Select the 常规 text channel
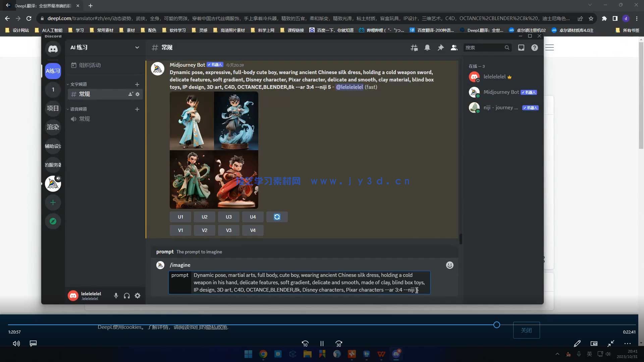The height and width of the screenshot is (362, 644). tap(85, 94)
